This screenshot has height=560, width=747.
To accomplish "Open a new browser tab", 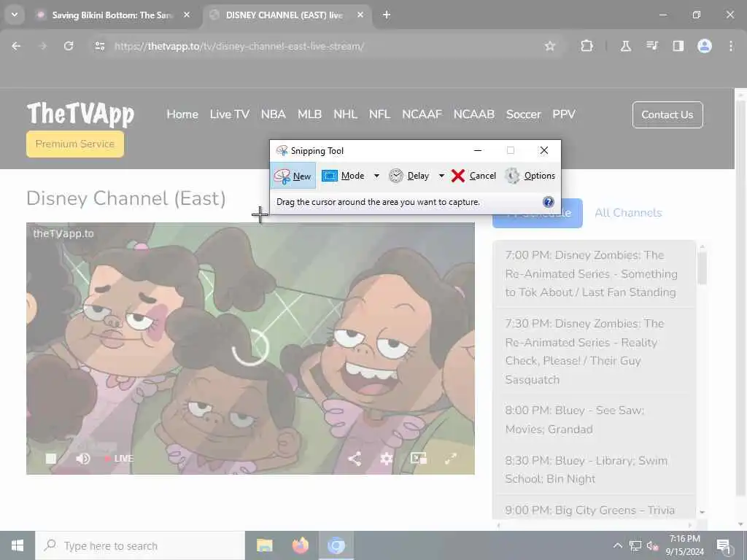I will point(387,15).
